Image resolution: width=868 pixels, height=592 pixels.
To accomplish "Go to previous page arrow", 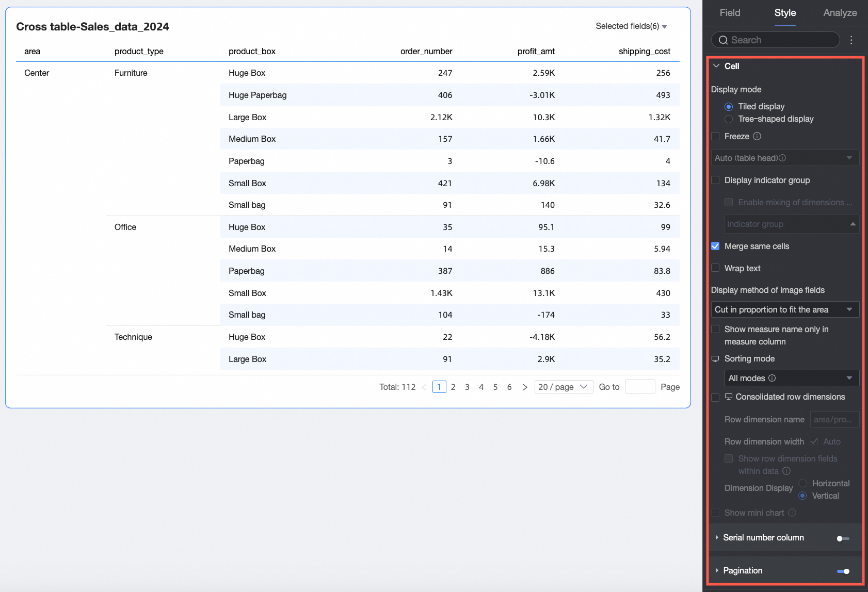I will click(424, 387).
